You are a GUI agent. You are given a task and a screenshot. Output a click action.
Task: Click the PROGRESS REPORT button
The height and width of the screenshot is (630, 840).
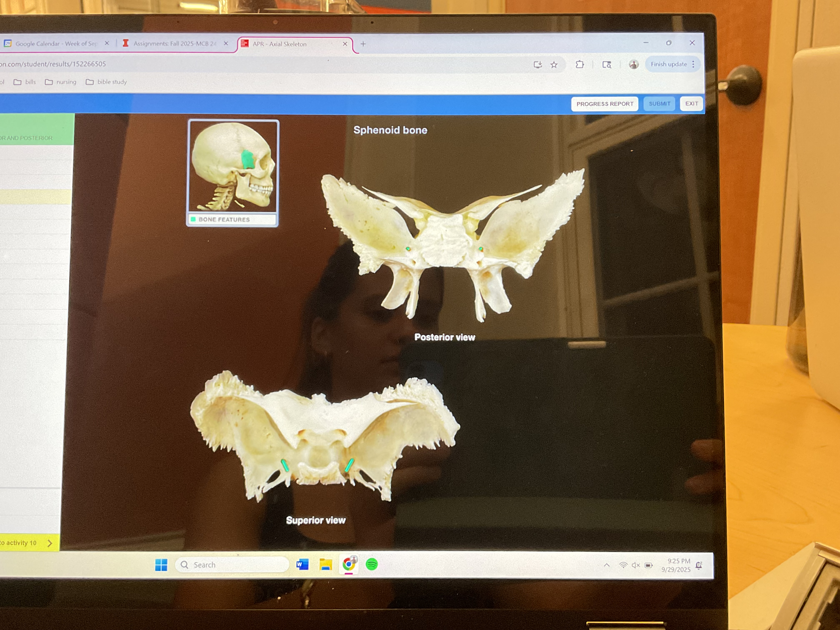[x=605, y=104]
